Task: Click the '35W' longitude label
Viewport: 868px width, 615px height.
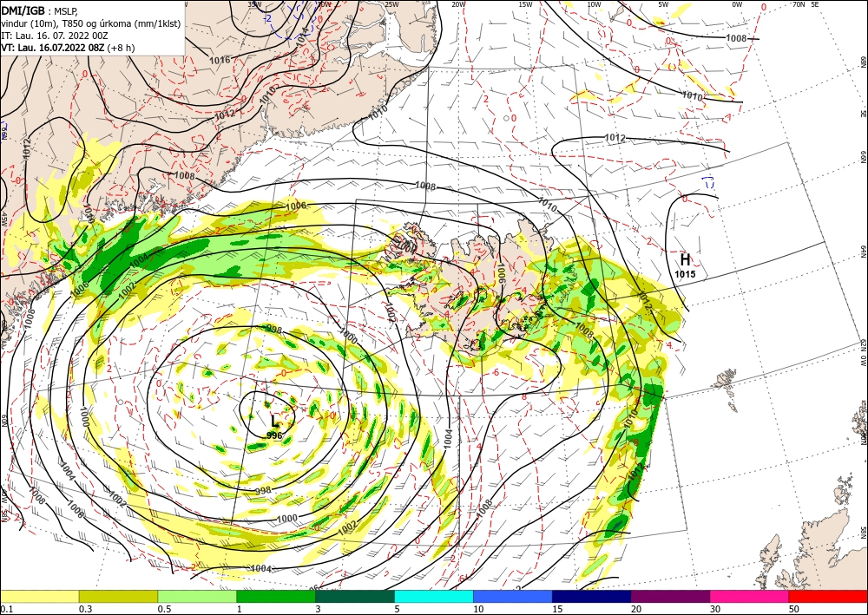Action: click(254, 4)
